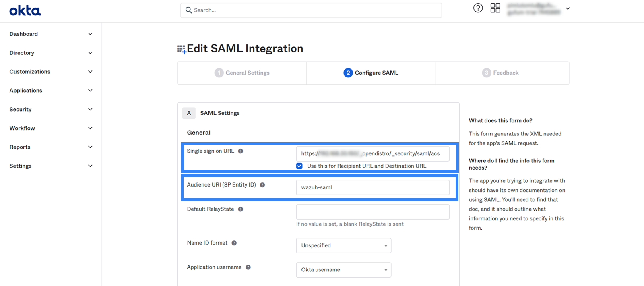Click 'What does this form do?' heading
Screen dimensions: 644x286
500,121
